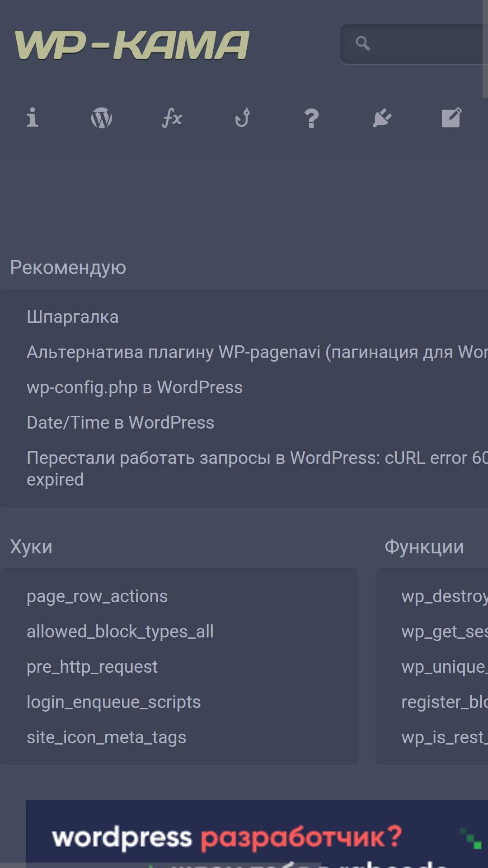Screen dimensions: 488x868
Task: Open the pre_http_request hook
Action: pos(92,667)
